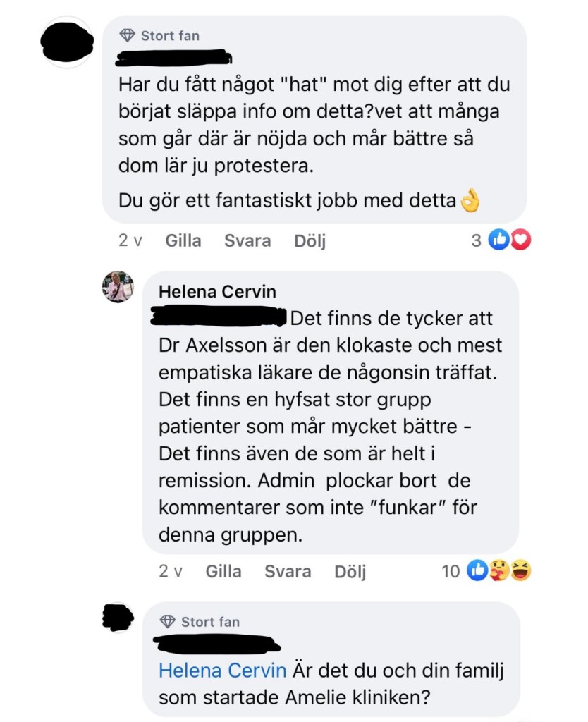Open Helena Cervin's name above her reply
This screenshot has height=722, width=588.
(x=217, y=291)
